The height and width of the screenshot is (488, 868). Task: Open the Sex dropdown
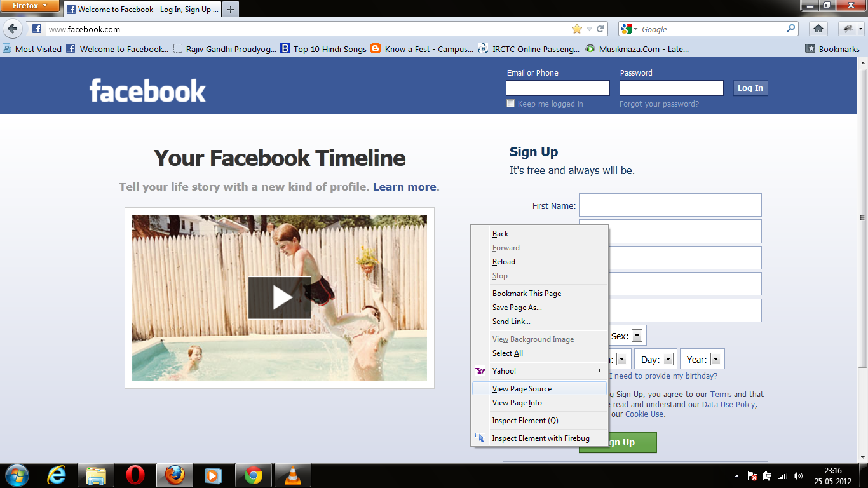(x=637, y=335)
